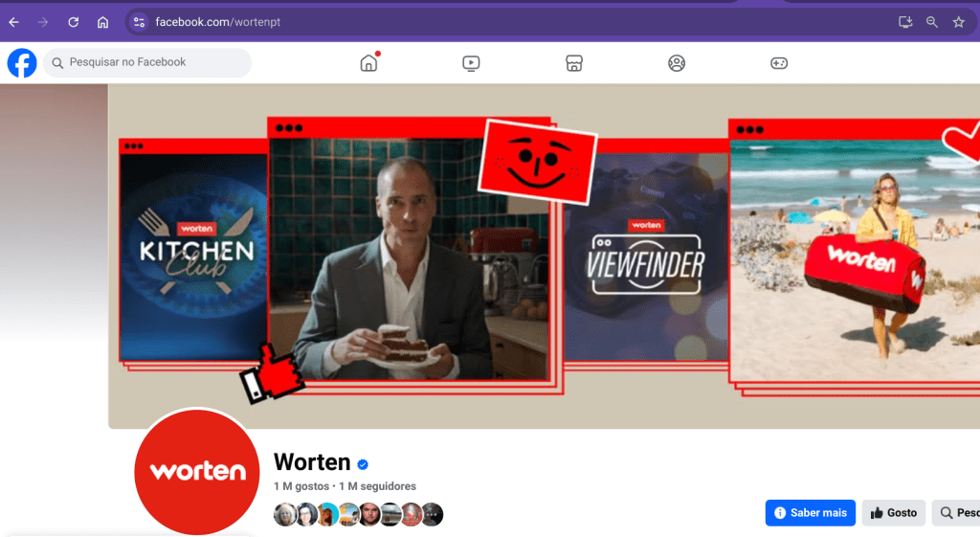Click the Facebook logo icon

coord(22,63)
